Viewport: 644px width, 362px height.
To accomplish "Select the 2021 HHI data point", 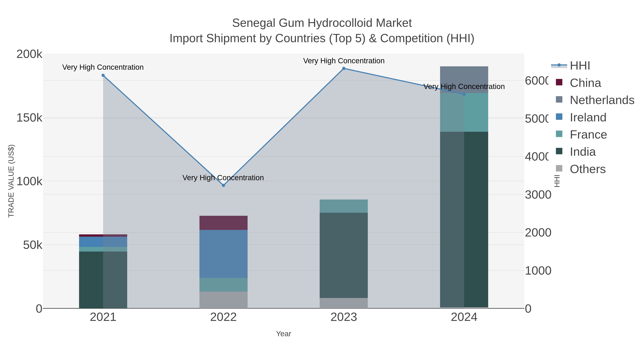I will [103, 75].
